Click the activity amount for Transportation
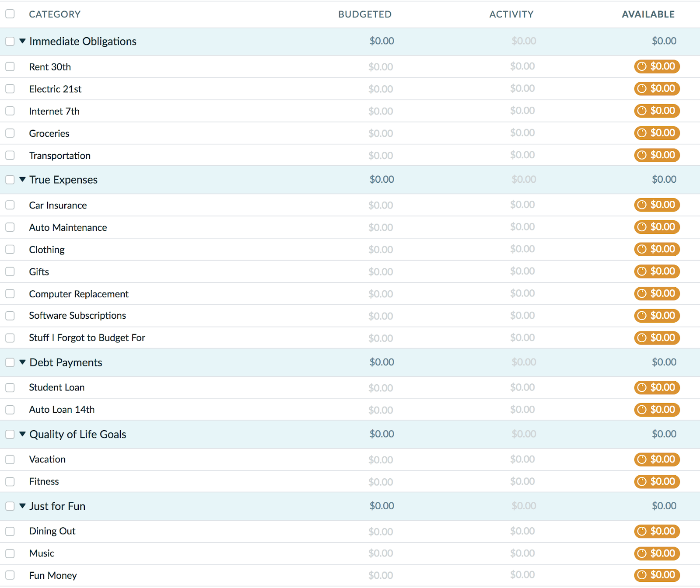Image resolution: width=700 pixels, height=588 pixels. point(522,155)
